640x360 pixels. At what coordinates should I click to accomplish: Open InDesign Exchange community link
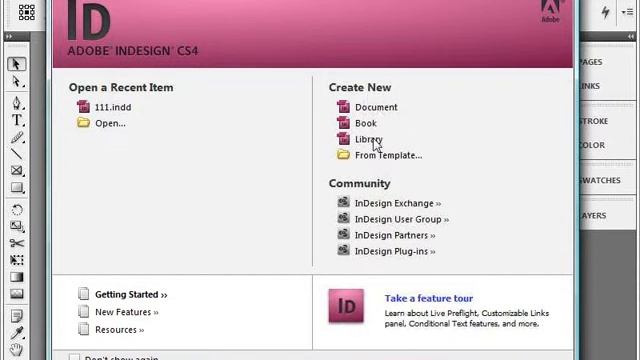click(398, 203)
